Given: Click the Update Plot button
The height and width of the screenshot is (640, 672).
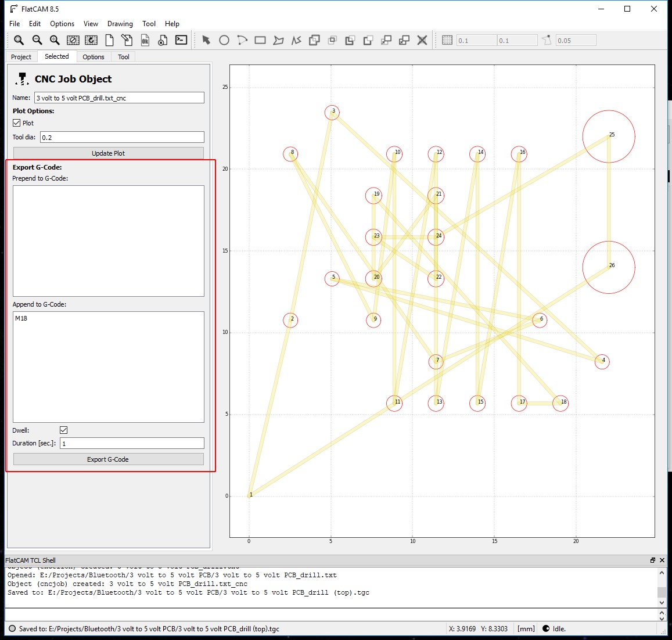Looking at the screenshot, I should [x=109, y=153].
